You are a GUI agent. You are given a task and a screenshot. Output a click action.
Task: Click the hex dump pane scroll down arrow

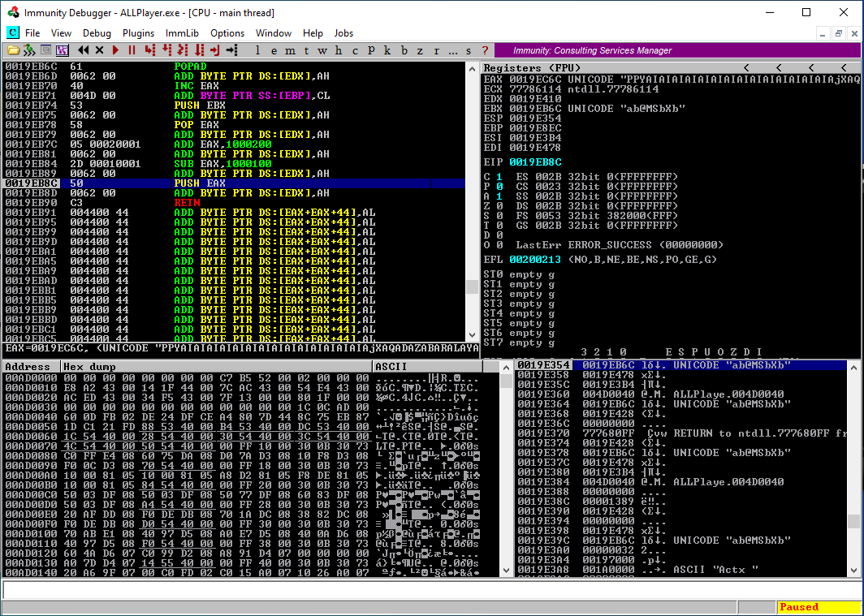(x=507, y=571)
